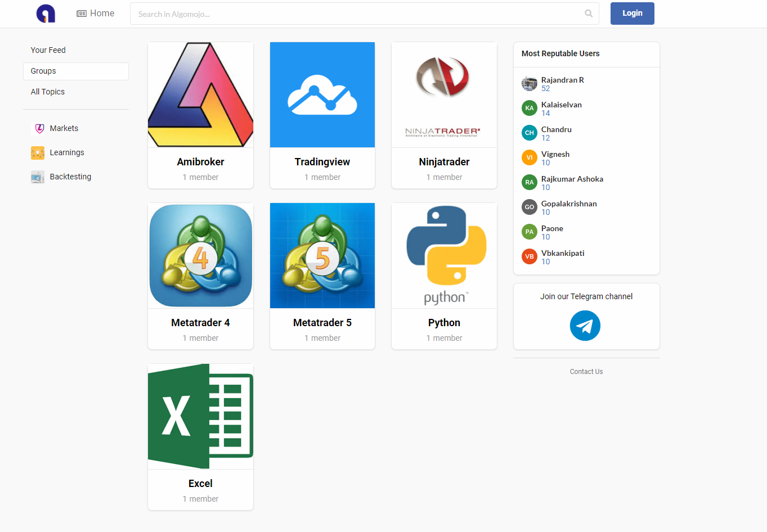Click Rajandran R's reputation score 52
Image resolution: width=767 pixels, height=532 pixels.
pos(546,88)
